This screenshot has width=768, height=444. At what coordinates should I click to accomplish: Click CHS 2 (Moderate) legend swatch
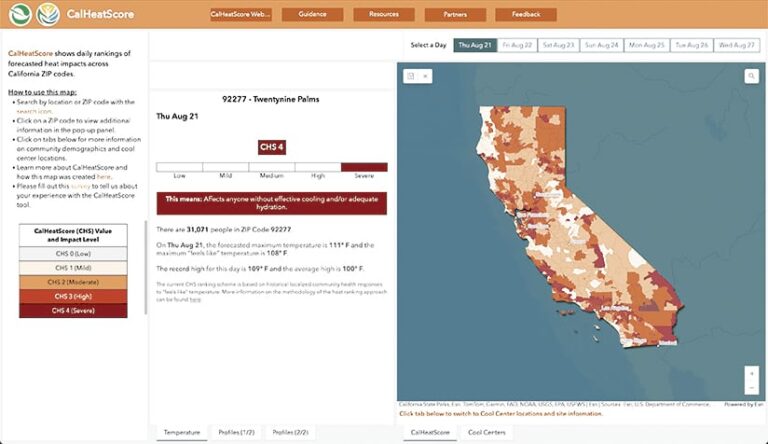click(73, 282)
